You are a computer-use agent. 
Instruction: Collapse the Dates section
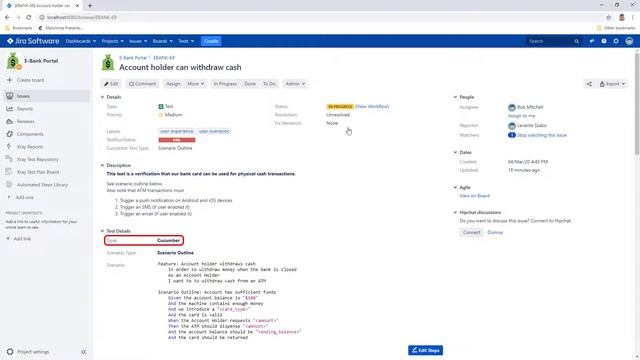coord(455,152)
